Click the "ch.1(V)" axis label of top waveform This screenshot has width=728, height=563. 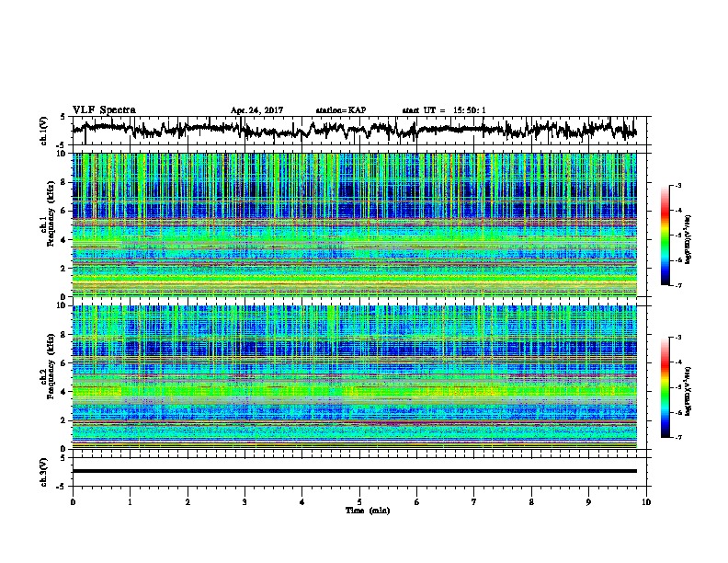43,131
